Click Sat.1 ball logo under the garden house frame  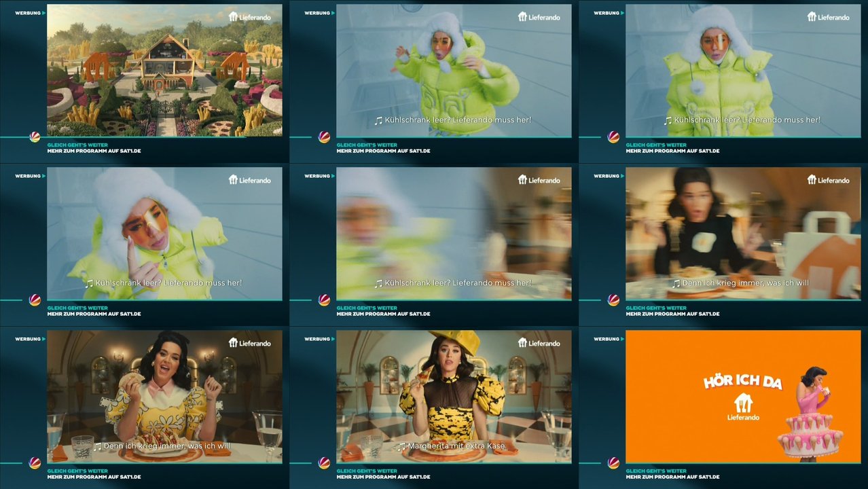[35, 137]
